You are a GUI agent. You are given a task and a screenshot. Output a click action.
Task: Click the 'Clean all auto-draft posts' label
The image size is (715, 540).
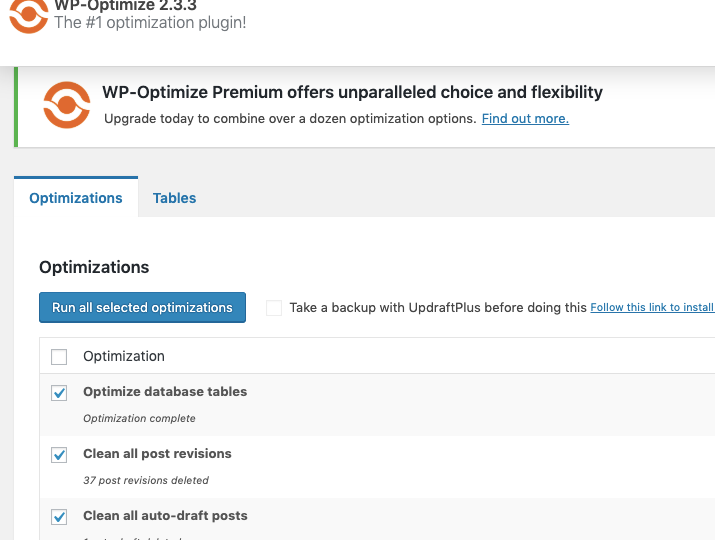coord(165,516)
